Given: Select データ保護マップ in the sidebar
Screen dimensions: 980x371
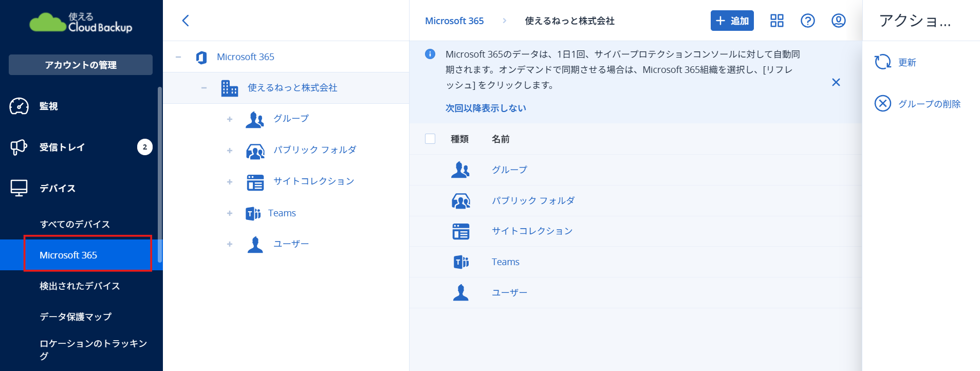Looking at the screenshot, I should coord(76,317).
